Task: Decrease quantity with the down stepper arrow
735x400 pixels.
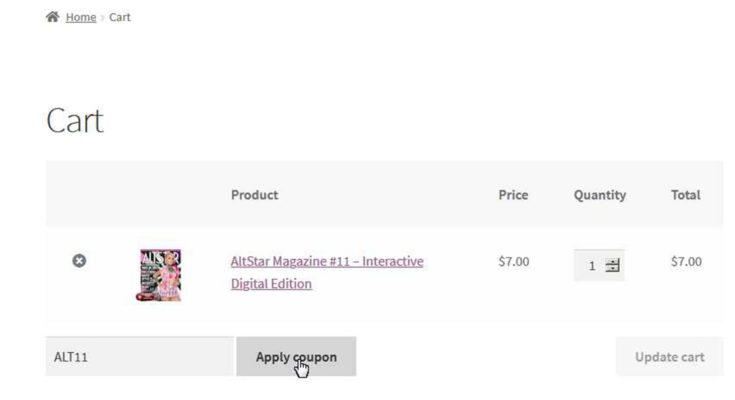Action: pos(613,270)
